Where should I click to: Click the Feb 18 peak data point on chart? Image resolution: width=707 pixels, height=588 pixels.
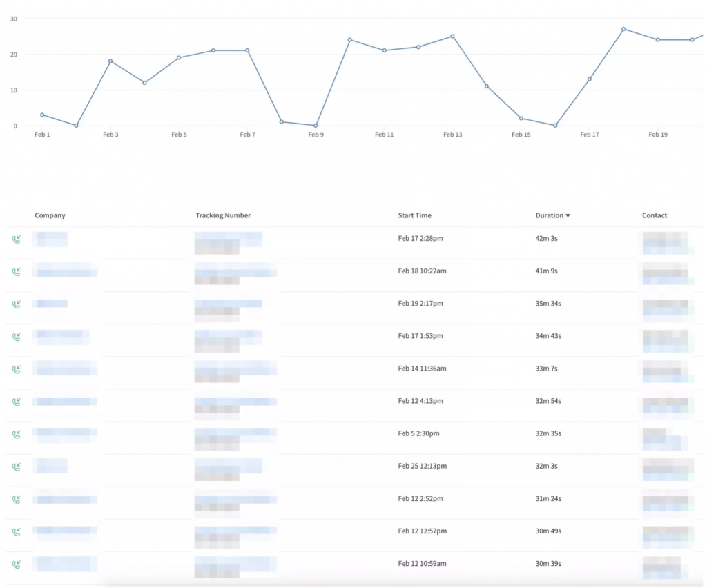coord(623,29)
